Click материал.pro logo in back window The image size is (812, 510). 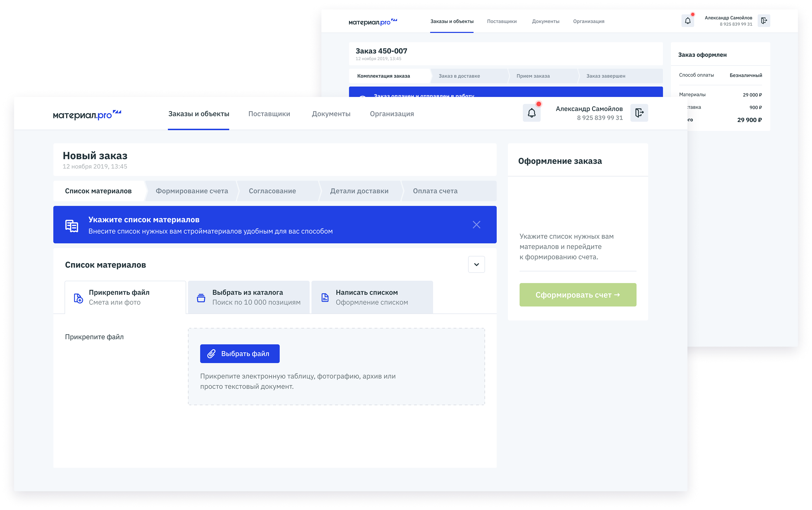coord(373,22)
